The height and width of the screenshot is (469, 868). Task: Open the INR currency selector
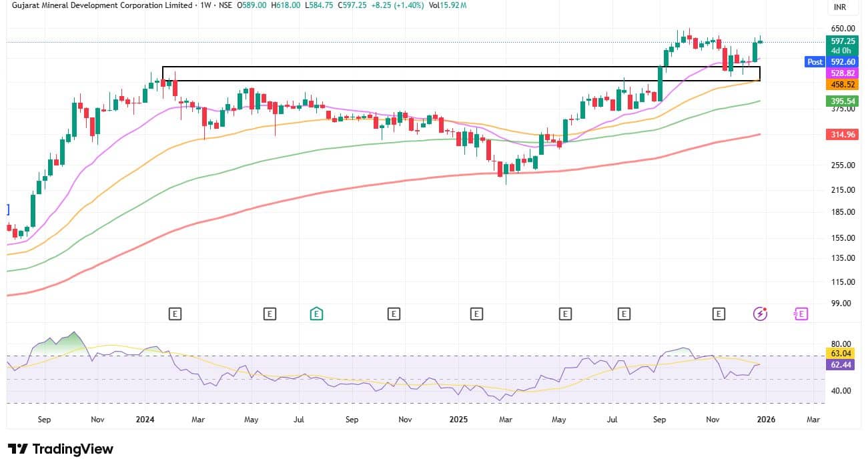tap(841, 8)
